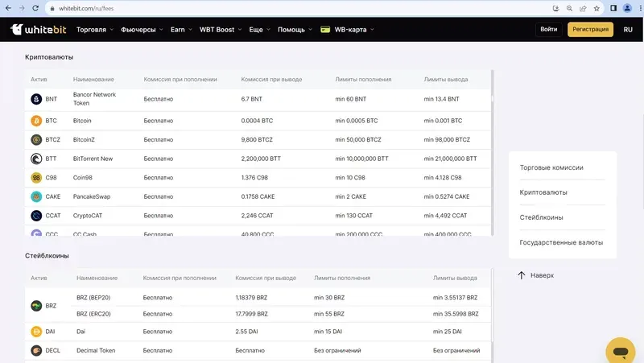Click install app icon in address bar

[555, 8]
